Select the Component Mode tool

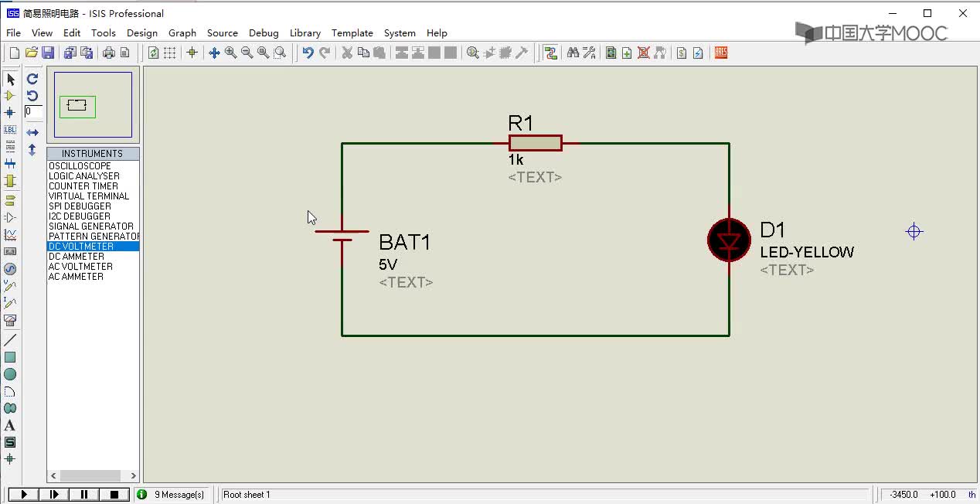[x=10, y=96]
